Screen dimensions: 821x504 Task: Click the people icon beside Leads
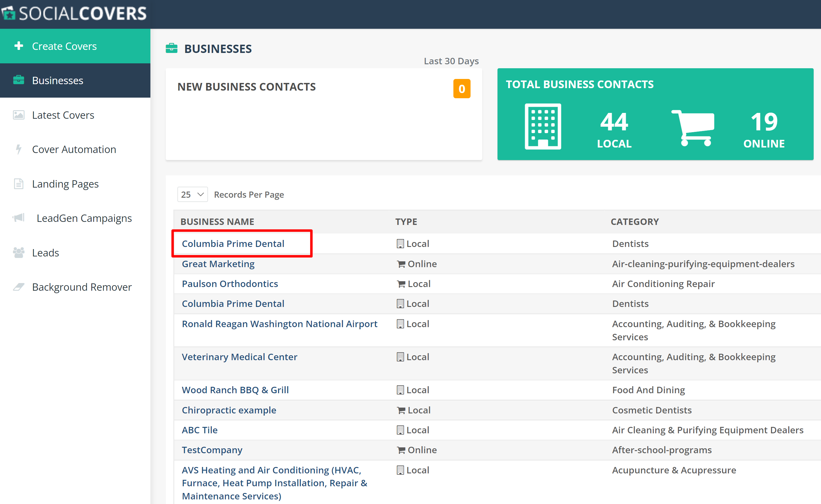coord(19,253)
